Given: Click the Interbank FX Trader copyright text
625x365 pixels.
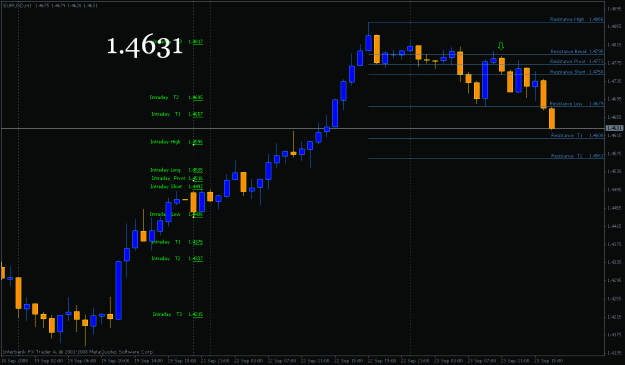Looking at the screenshot, I should click(78, 352).
